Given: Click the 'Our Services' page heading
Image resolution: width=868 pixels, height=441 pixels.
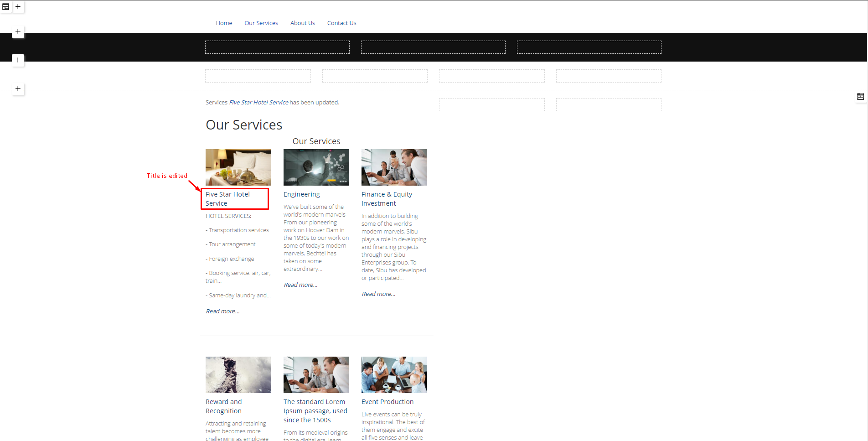Looking at the screenshot, I should point(244,125).
